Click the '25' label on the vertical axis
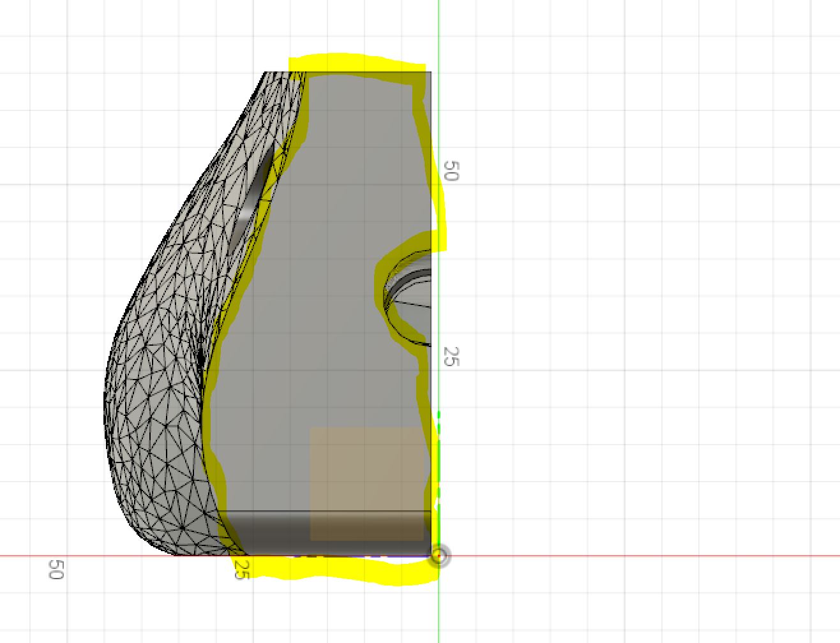 (452, 357)
